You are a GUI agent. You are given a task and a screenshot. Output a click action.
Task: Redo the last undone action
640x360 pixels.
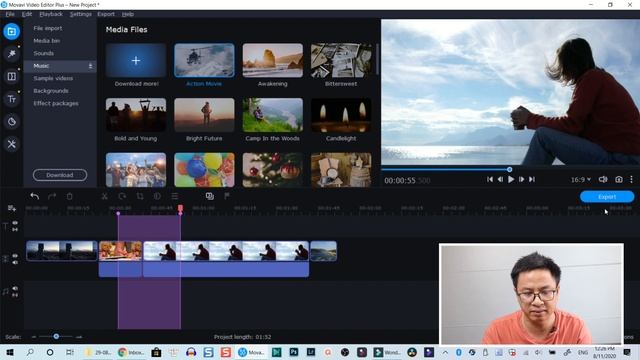point(52,196)
